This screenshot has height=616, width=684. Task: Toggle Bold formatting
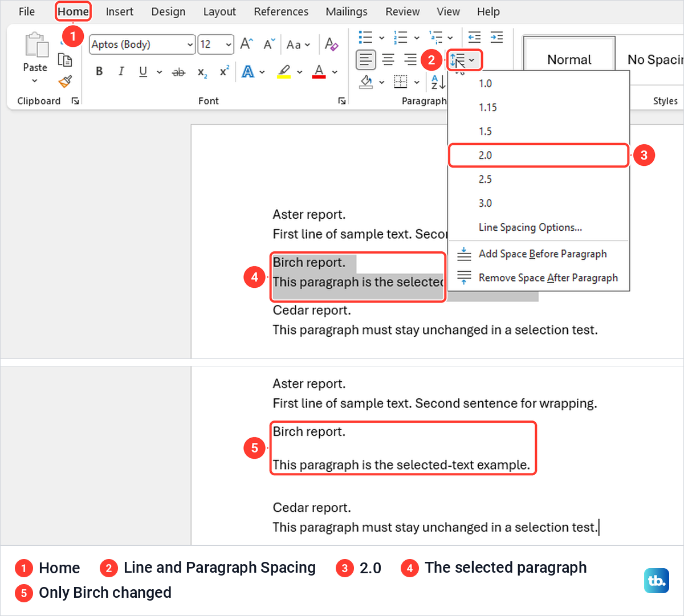click(x=99, y=71)
